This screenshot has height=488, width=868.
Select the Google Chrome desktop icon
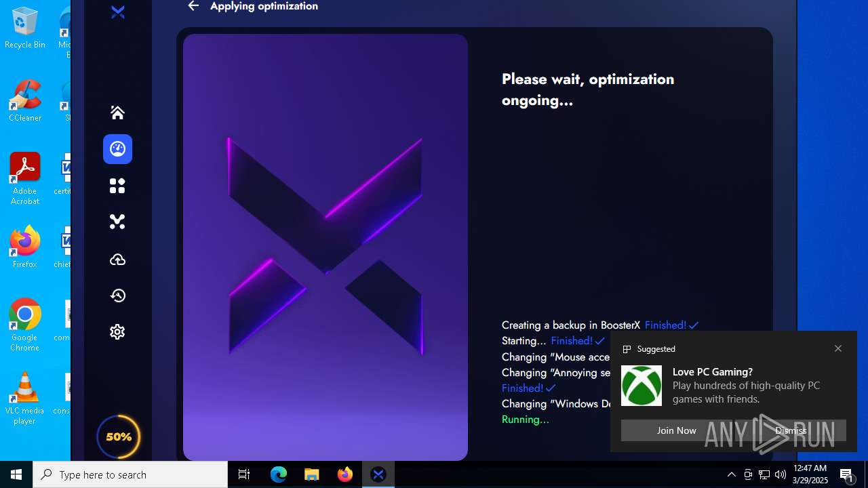25,325
